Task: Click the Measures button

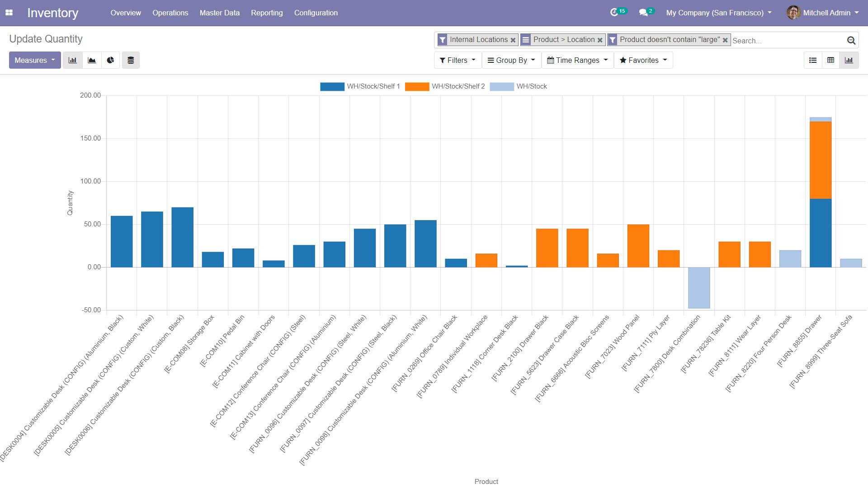Action: [x=34, y=60]
